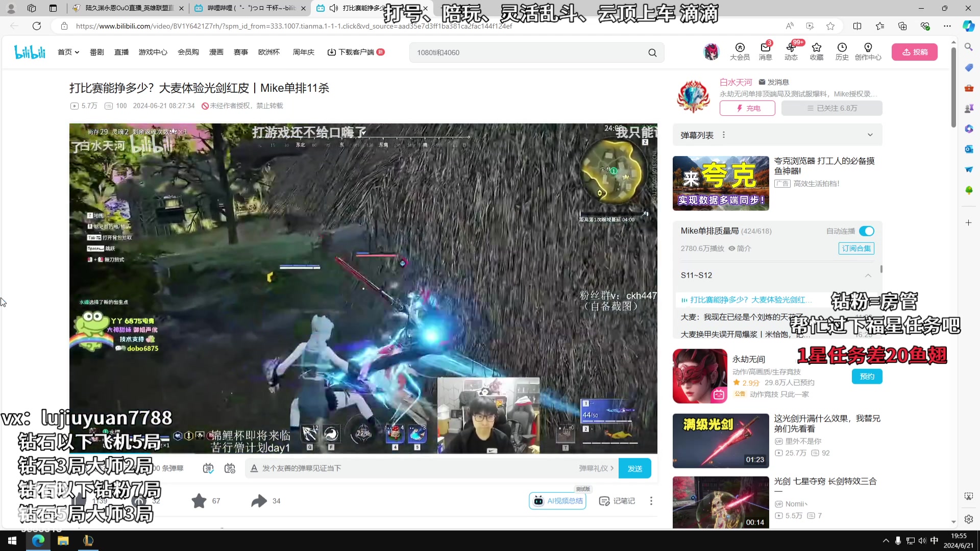Viewport: 980px width, 551px height.
Task: Click 下载客户端 link
Action: tap(356, 52)
